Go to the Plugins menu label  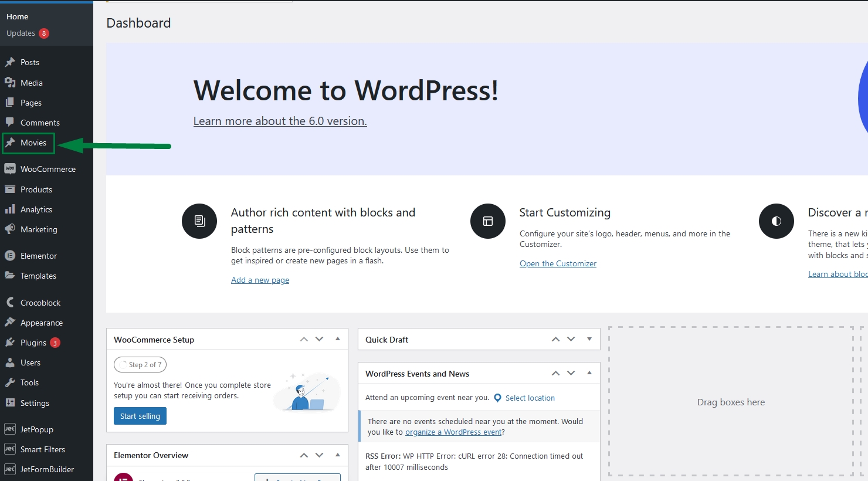(x=33, y=343)
